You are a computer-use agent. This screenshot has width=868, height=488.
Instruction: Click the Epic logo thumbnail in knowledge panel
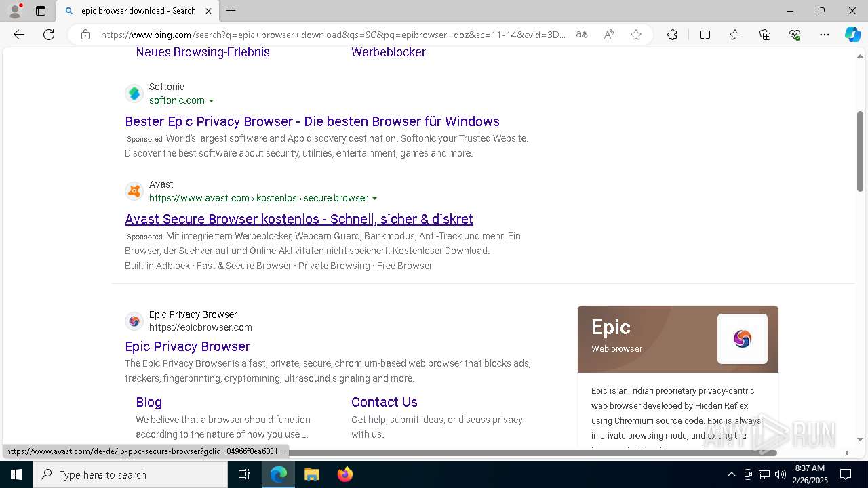[743, 339]
